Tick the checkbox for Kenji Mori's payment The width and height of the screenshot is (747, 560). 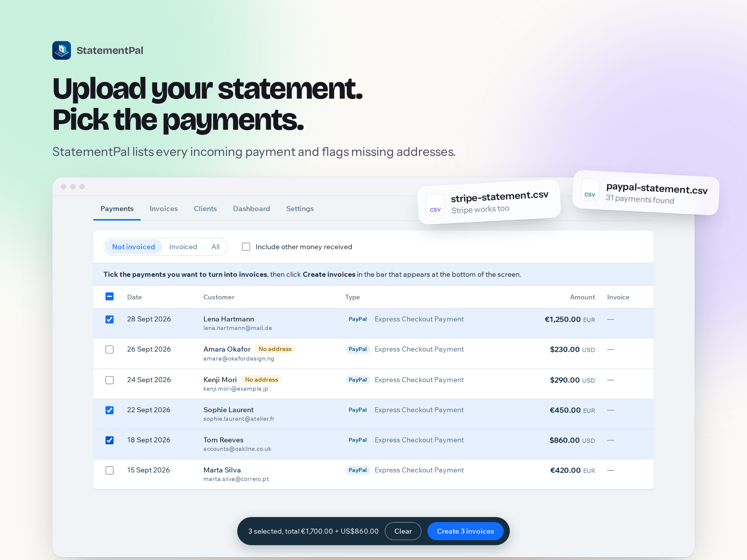[110, 380]
